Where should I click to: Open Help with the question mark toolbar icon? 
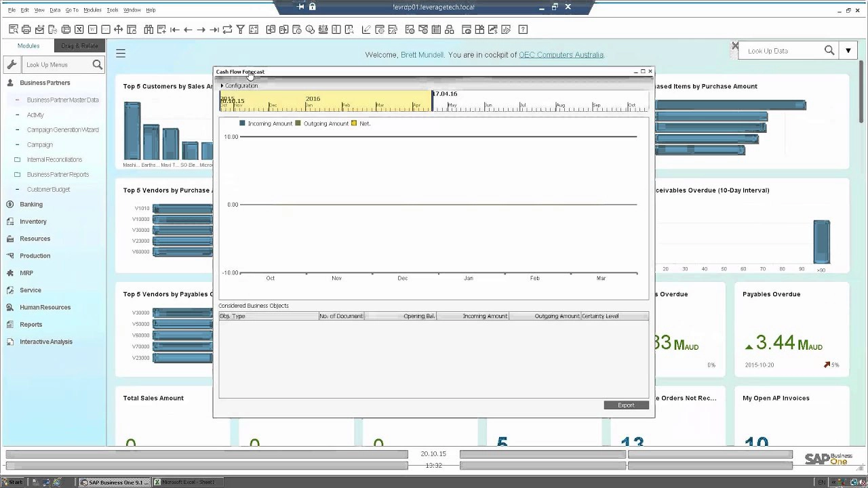coord(522,29)
